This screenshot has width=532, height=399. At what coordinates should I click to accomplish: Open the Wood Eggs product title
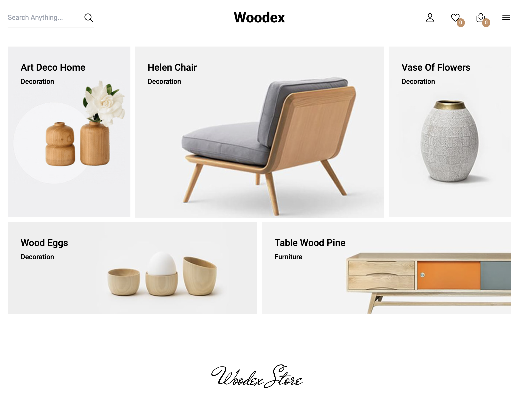click(x=45, y=243)
